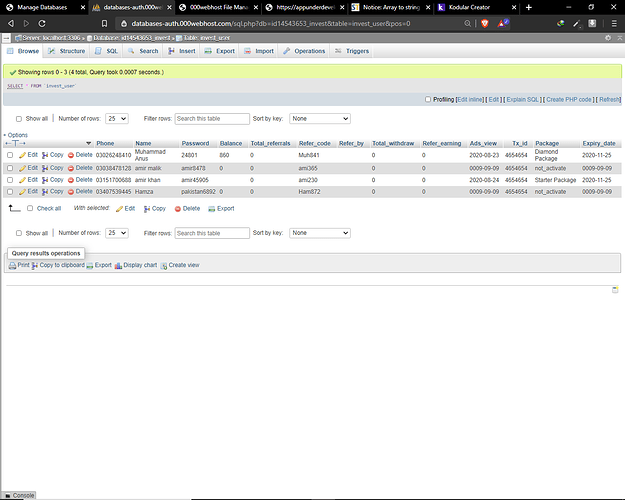This screenshot has height=500, width=625.
Task: Switch to the Structure tab
Action: 67,51
